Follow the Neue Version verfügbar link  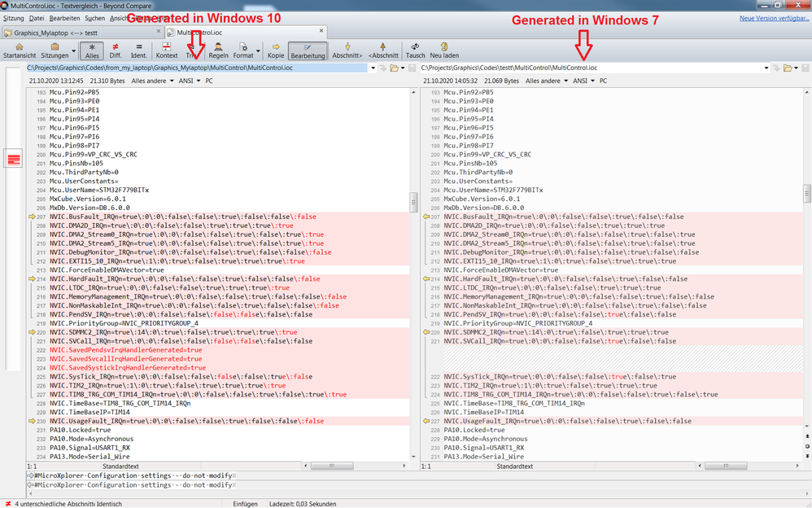pos(775,18)
